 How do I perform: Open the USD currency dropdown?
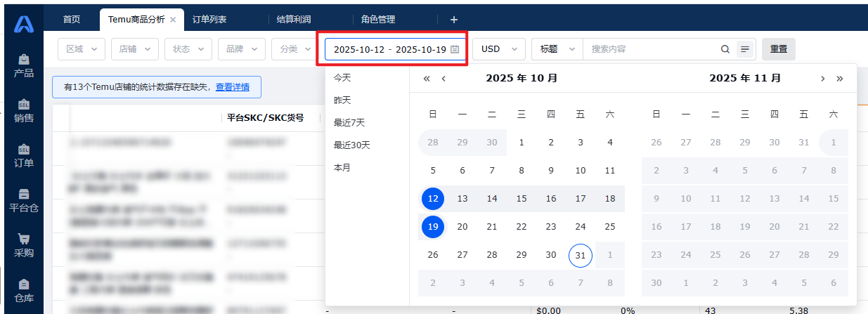(x=499, y=49)
